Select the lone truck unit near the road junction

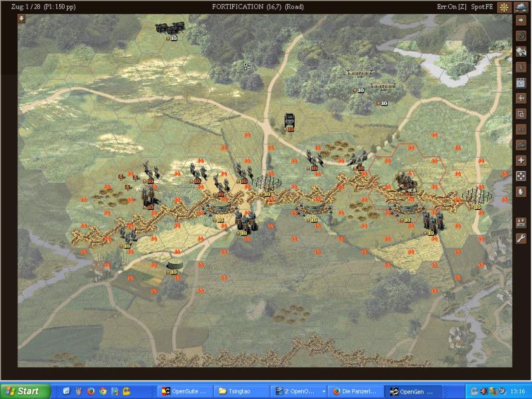[x=289, y=120]
